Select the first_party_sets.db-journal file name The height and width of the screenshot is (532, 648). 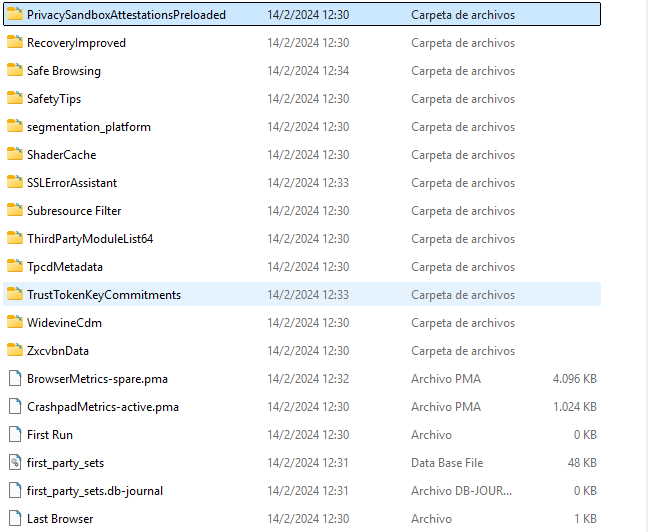pos(95,491)
